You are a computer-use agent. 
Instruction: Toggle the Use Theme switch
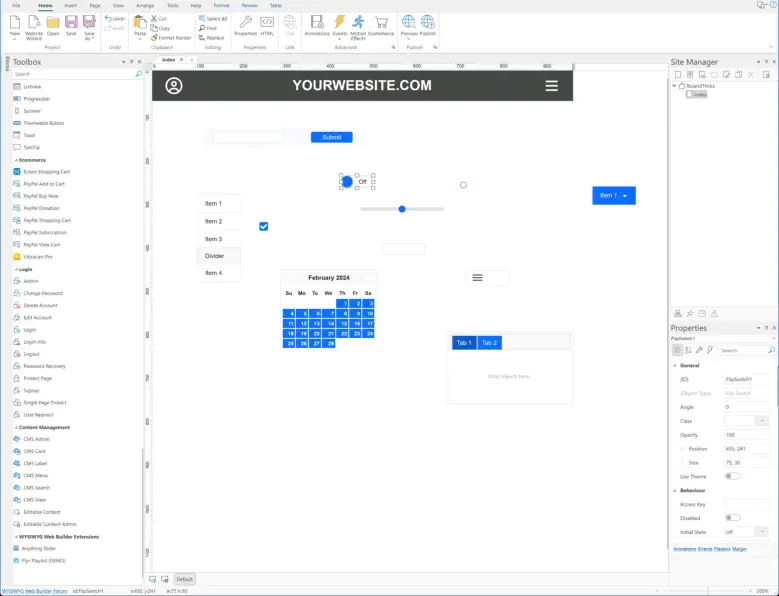733,477
